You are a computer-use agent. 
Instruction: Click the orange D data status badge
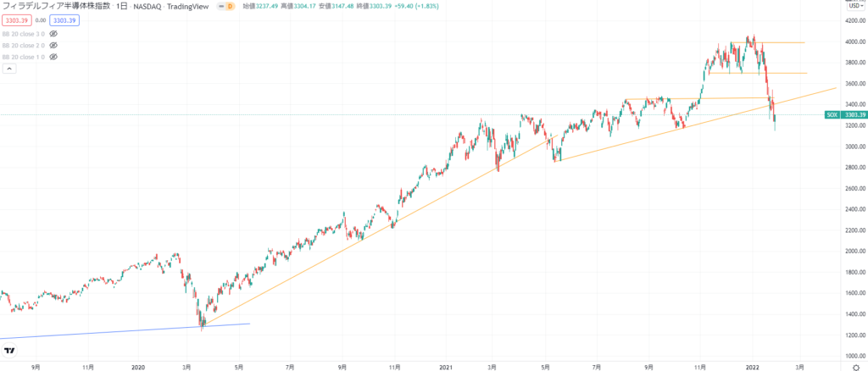tap(229, 6)
